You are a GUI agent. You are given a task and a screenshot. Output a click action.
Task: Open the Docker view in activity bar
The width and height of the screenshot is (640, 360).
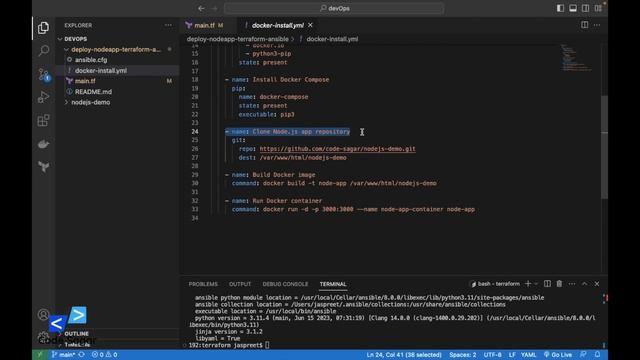[x=43, y=144]
